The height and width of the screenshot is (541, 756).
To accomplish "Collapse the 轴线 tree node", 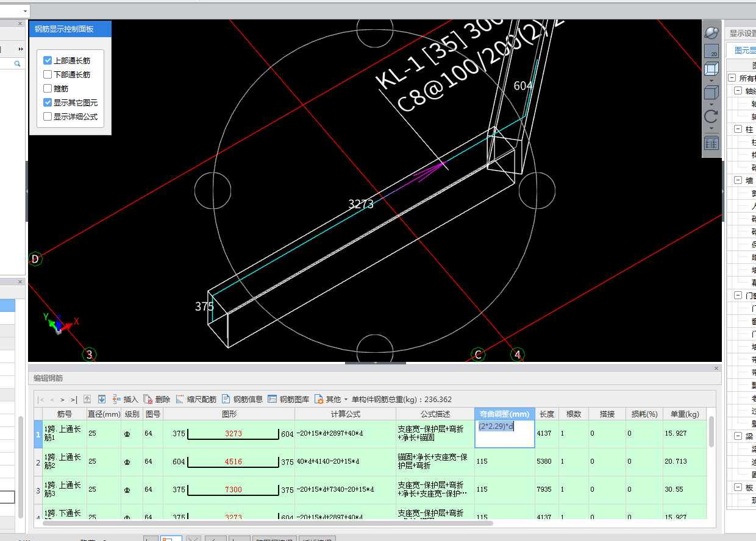I will click(738, 90).
